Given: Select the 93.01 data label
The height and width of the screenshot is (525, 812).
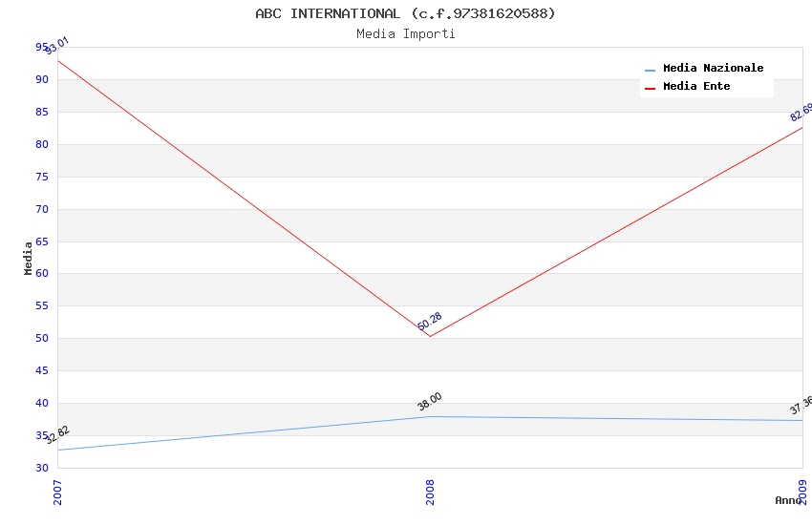Looking at the screenshot, I should (58, 45).
